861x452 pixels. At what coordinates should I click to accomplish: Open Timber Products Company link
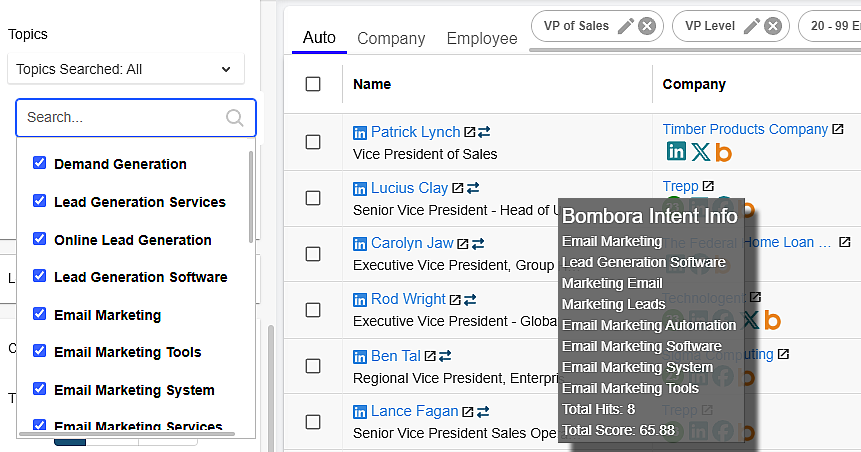coord(745,129)
